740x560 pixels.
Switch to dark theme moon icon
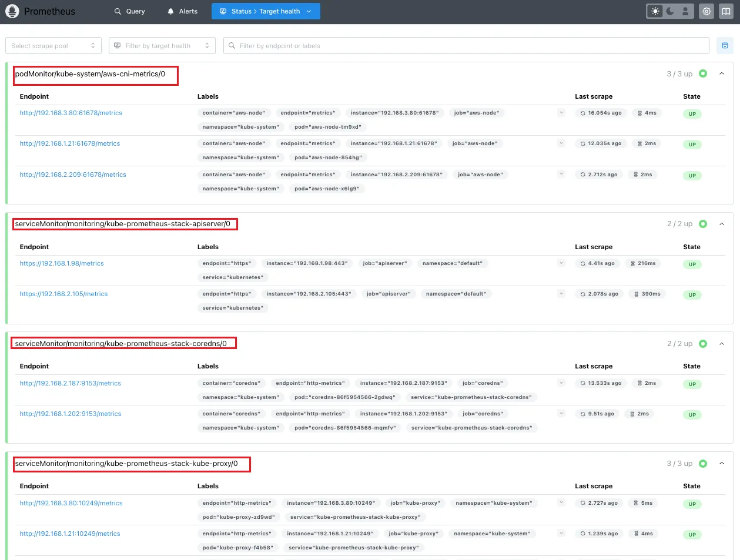[670, 11]
